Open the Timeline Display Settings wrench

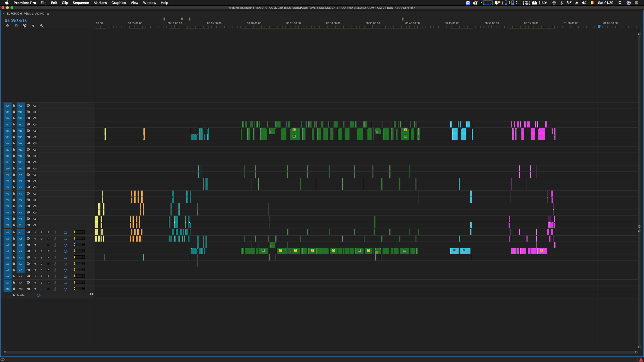[42, 26]
